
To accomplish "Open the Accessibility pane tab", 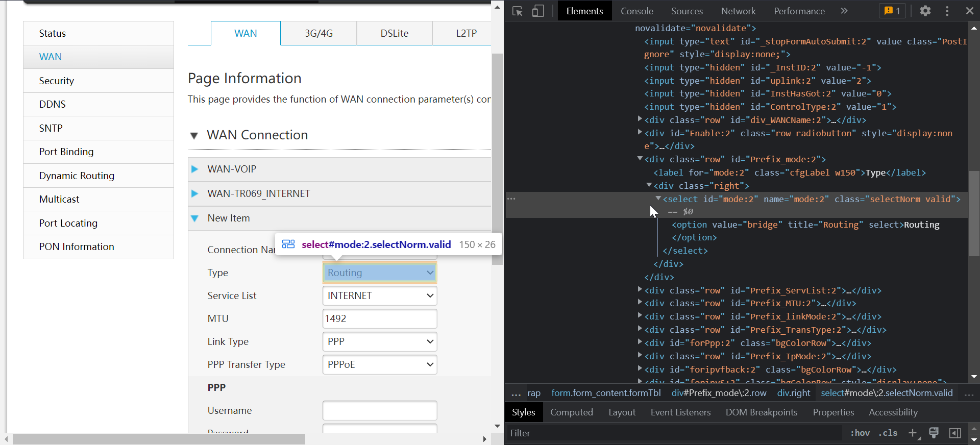I will click(x=893, y=412).
